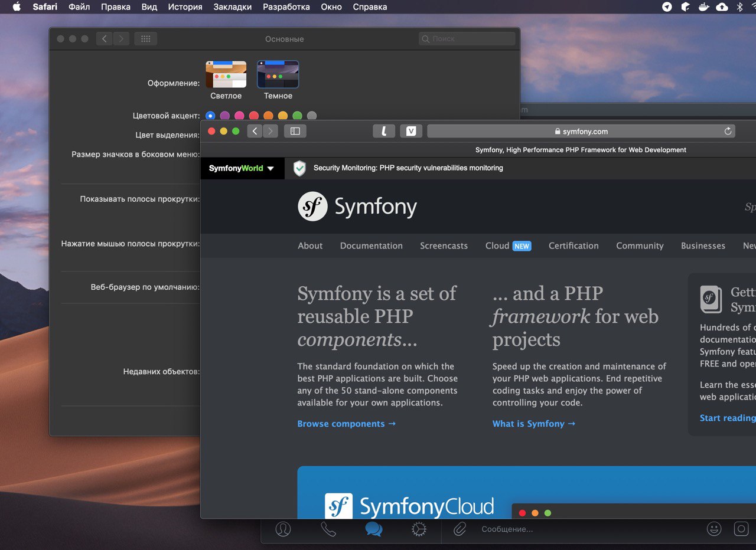The width and height of the screenshot is (756, 550).
Task: Choose the graphite accent color
Action: [x=312, y=116]
